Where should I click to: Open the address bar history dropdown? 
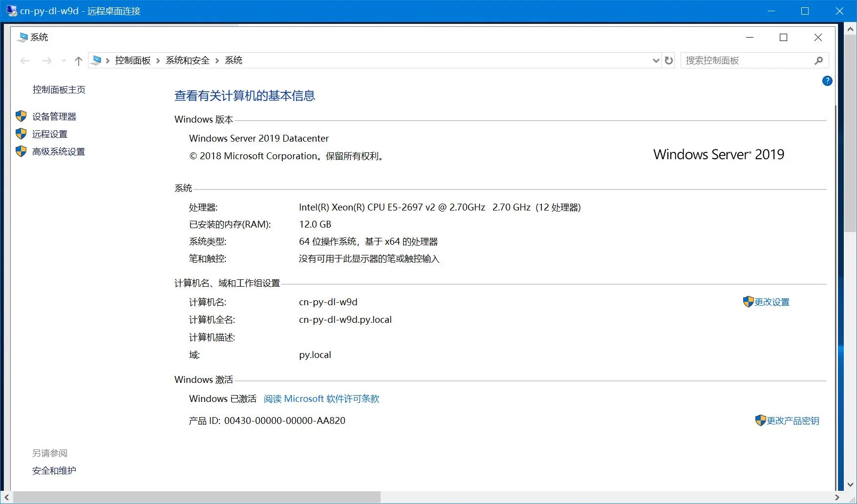(656, 61)
